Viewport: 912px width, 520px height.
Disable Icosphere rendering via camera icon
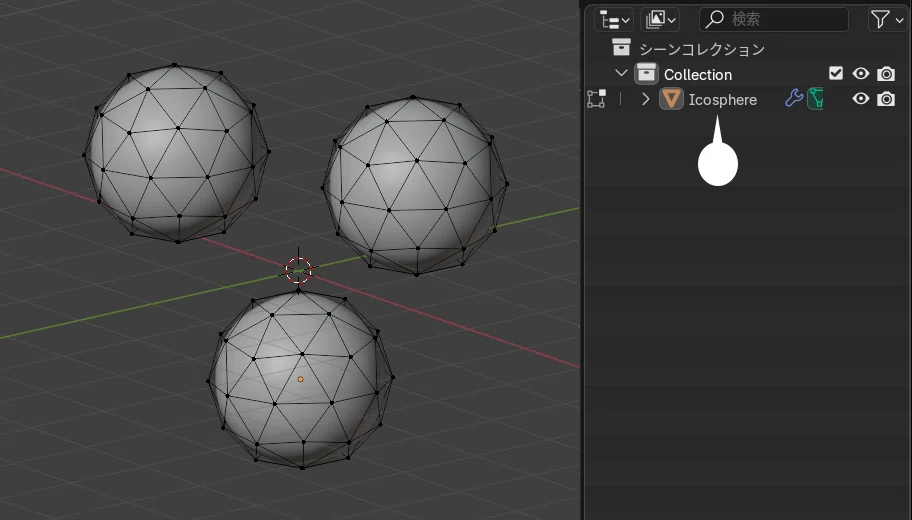[886, 99]
